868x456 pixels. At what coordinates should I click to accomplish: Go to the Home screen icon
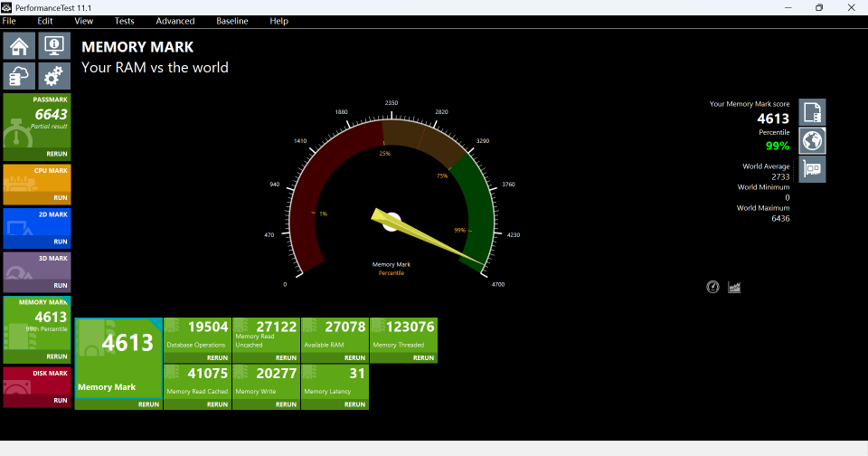click(19, 46)
